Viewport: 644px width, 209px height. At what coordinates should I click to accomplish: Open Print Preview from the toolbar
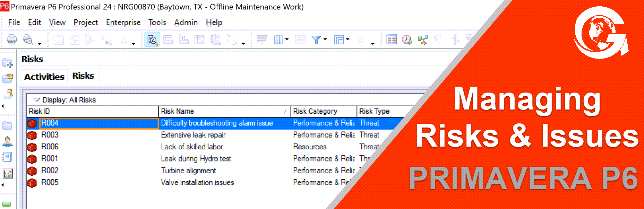(x=28, y=40)
